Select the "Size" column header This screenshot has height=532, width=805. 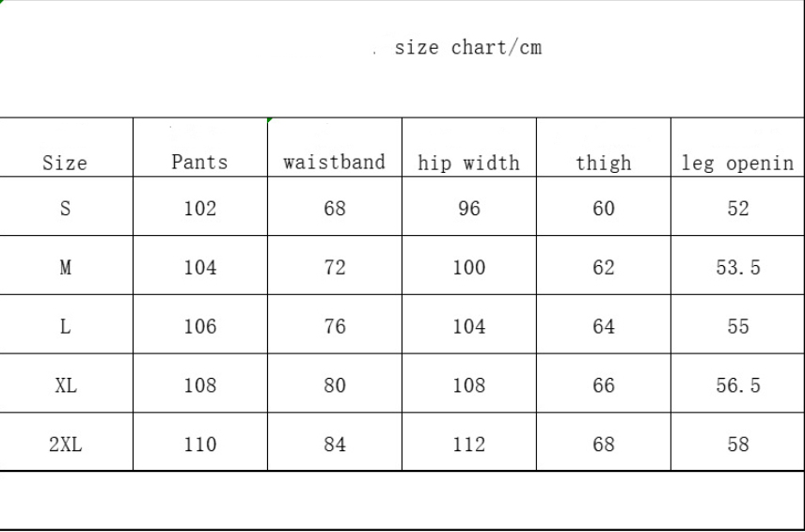pyautogui.click(x=65, y=164)
